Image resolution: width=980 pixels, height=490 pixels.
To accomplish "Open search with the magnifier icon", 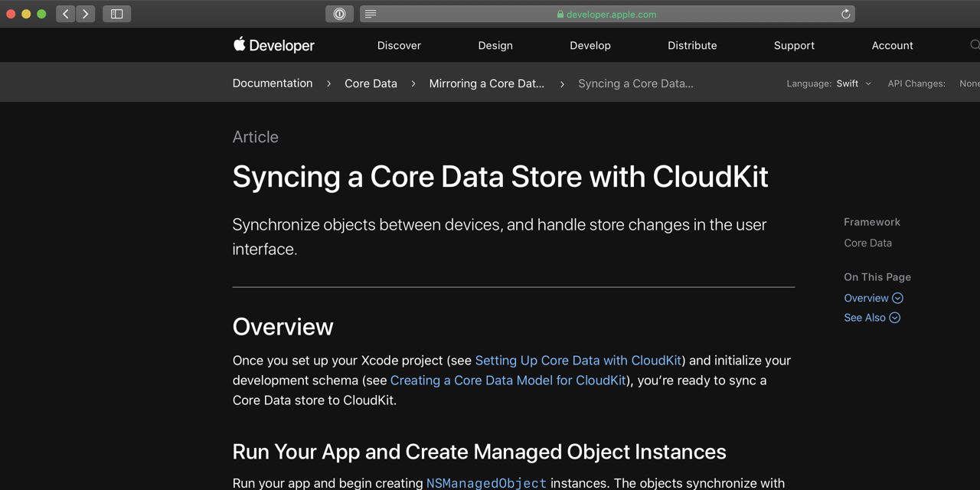I will coord(975,45).
